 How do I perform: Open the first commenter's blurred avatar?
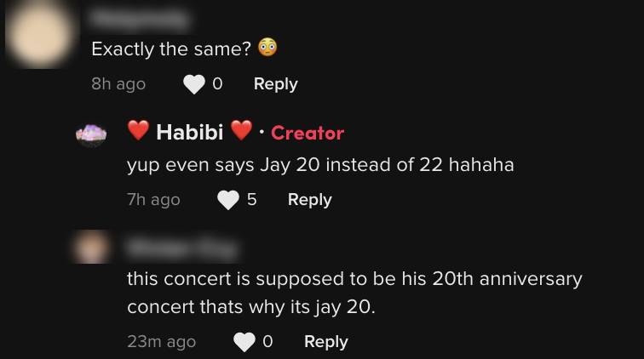tap(38, 34)
